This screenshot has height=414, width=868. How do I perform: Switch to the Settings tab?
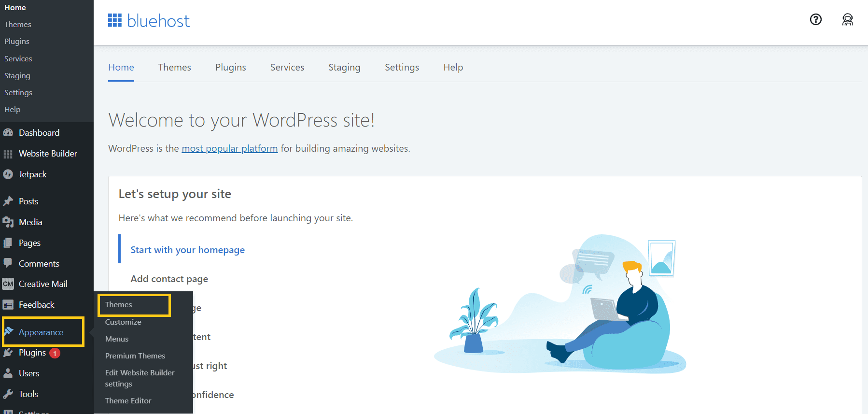(x=402, y=67)
